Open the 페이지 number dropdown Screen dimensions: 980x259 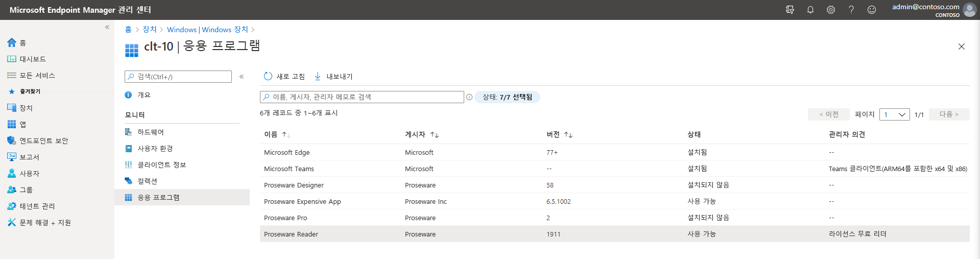click(x=895, y=114)
